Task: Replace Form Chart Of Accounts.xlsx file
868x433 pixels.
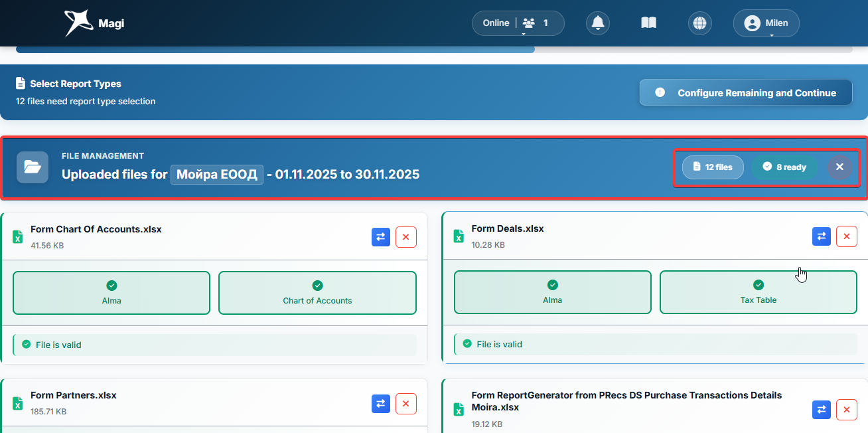Action: point(381,237)
